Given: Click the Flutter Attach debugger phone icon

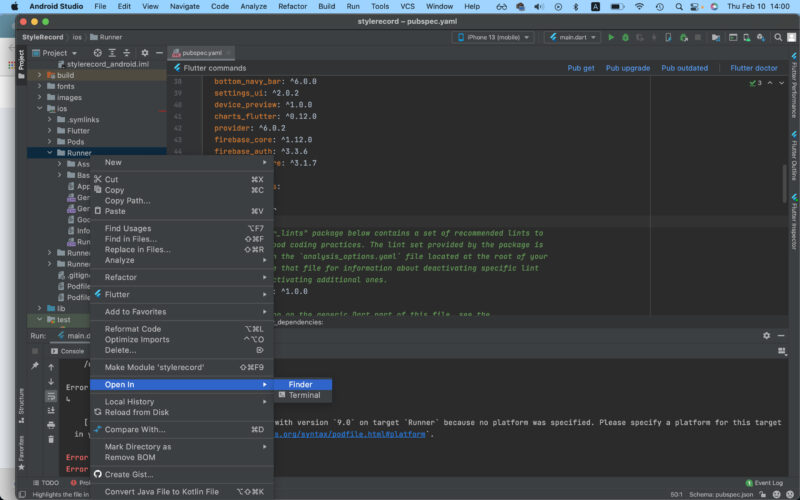Looking at the screenshot, I should pyautogui.click(x=668, y=37).
